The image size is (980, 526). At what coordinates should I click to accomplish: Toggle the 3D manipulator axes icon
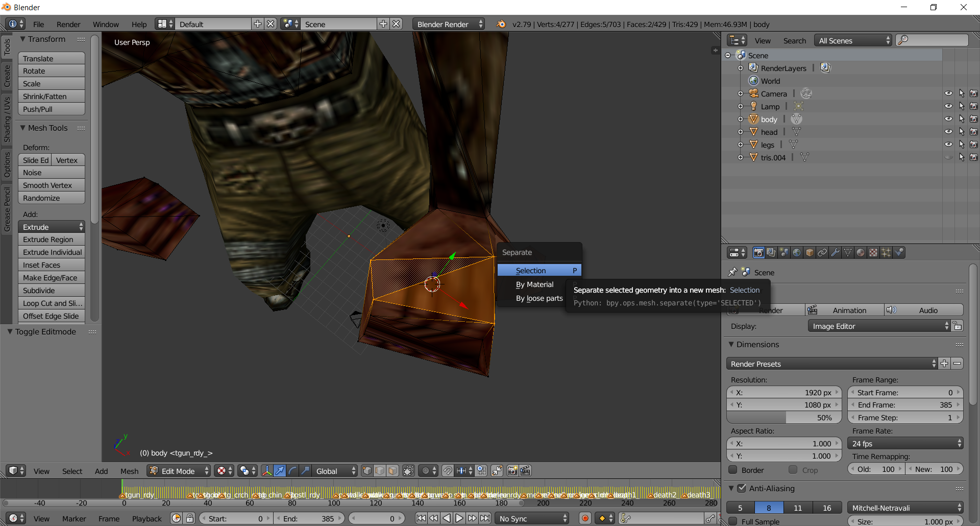coord(267,471)
